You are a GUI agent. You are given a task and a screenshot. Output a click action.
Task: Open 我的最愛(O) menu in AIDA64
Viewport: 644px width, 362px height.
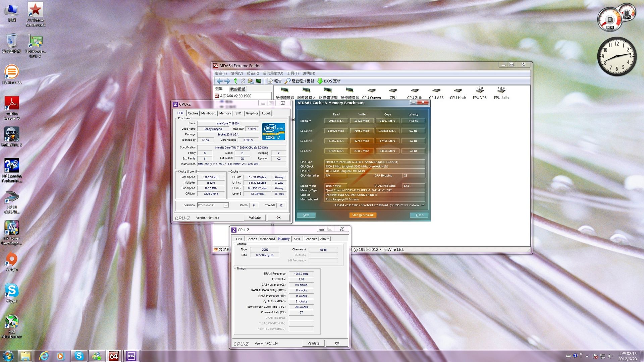[x=273, y=73]
